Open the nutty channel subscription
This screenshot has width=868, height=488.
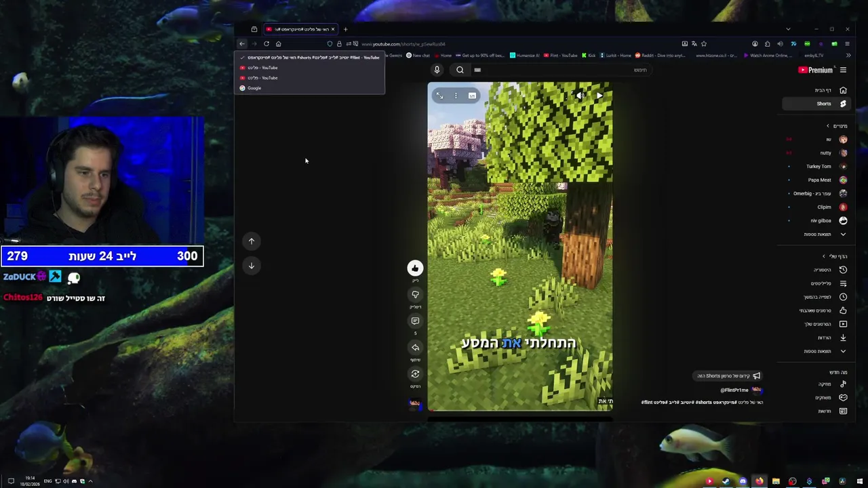click(x=817, y=153)
